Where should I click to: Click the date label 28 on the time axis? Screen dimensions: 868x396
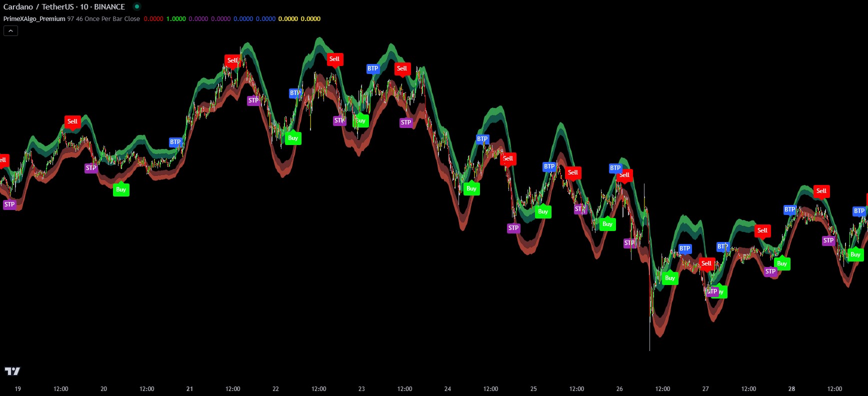[791, 388]
